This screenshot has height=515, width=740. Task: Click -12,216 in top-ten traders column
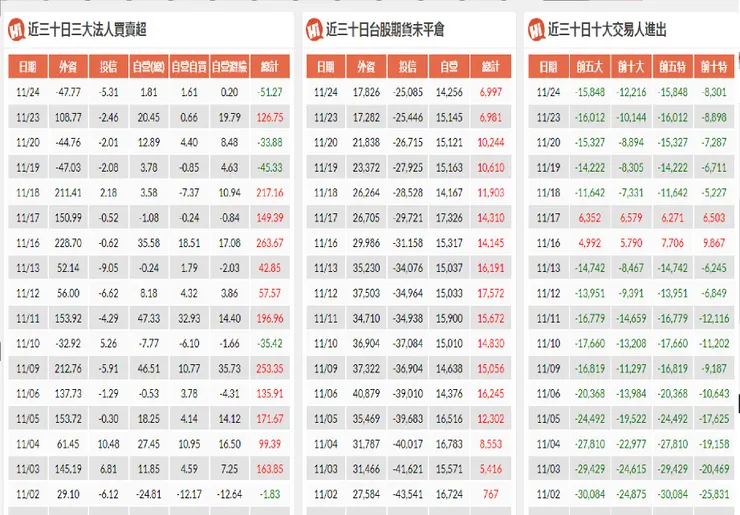631,92
